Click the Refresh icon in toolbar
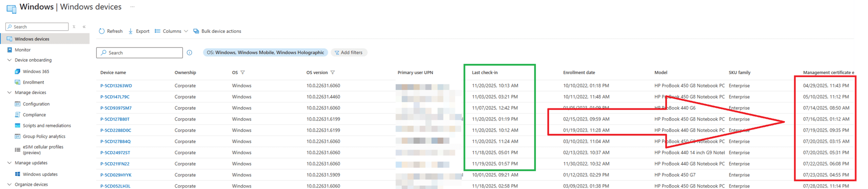 (x=102, y=31)
